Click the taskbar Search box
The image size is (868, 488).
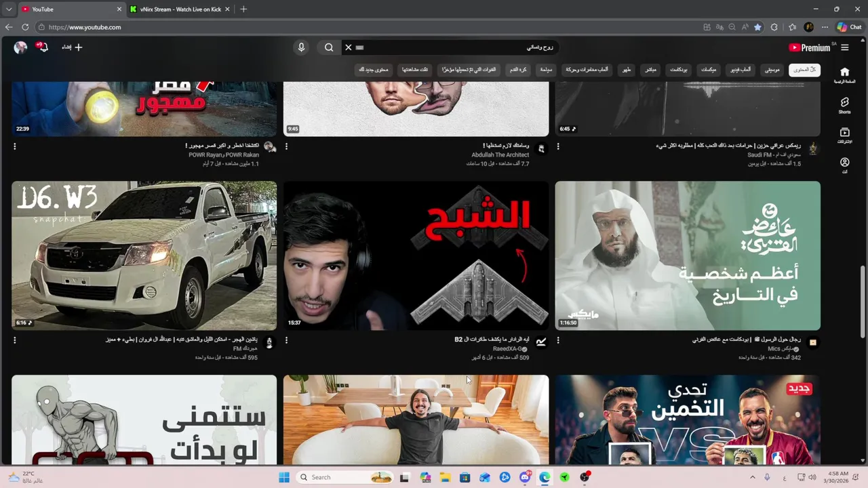point(346,477)
